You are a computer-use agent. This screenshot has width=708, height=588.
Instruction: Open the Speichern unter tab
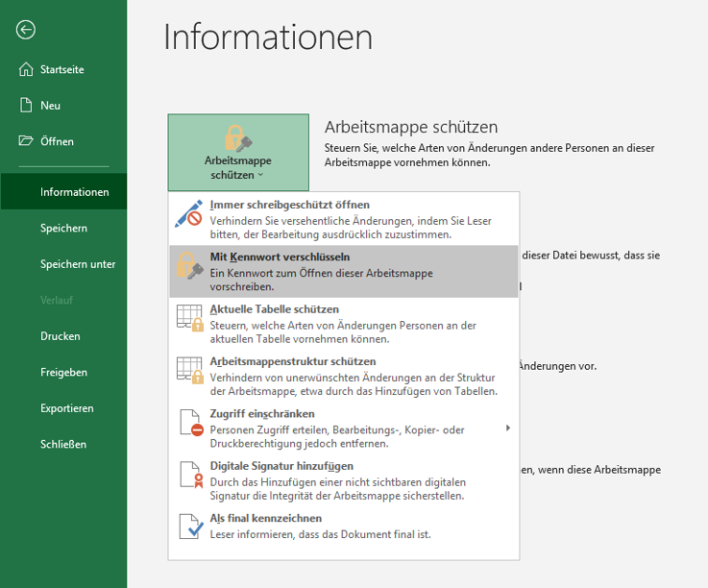coord(78,264)
